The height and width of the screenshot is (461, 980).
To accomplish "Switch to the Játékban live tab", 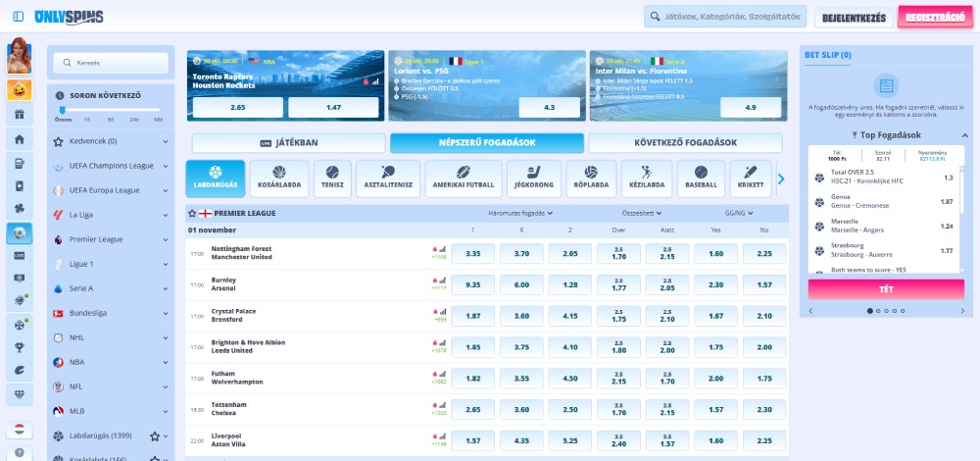I will coord(288,142).
